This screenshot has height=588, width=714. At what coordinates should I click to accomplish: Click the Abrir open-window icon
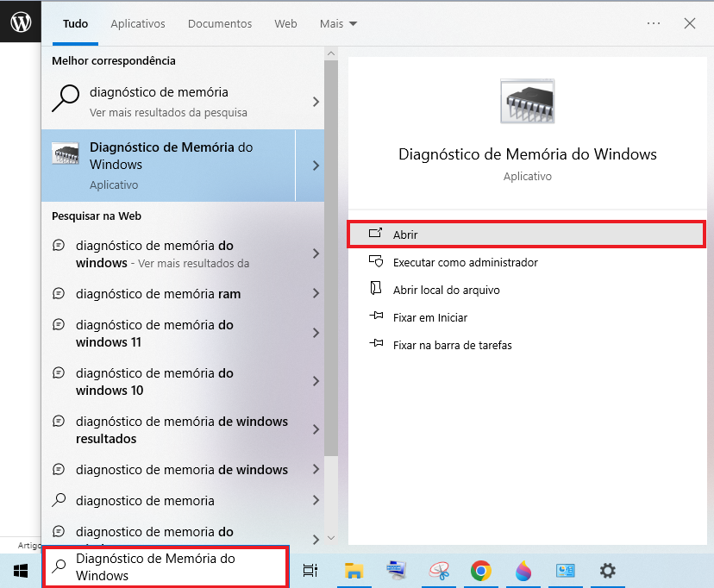coord(375,234)
